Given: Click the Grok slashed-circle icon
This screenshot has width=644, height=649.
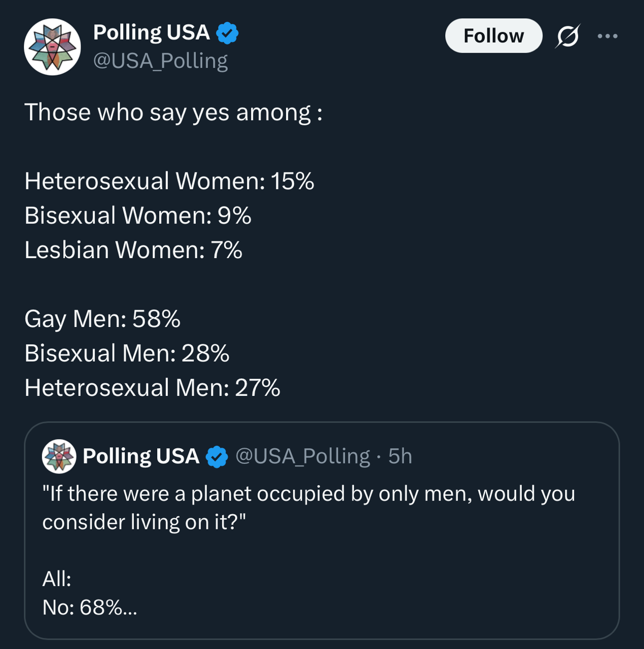Looking at the screenshot, I should pyautogui.click(x=567, y=36).
